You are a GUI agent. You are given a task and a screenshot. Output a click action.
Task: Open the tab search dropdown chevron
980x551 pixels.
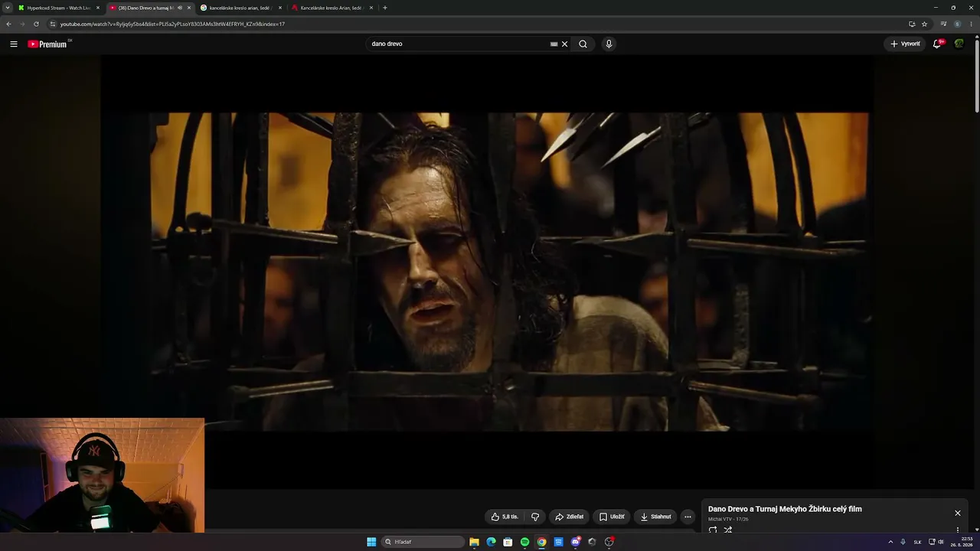[x=8, y=8]
